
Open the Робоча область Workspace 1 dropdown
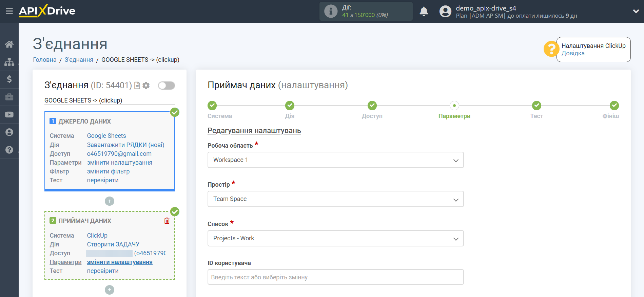click(335, 160)
